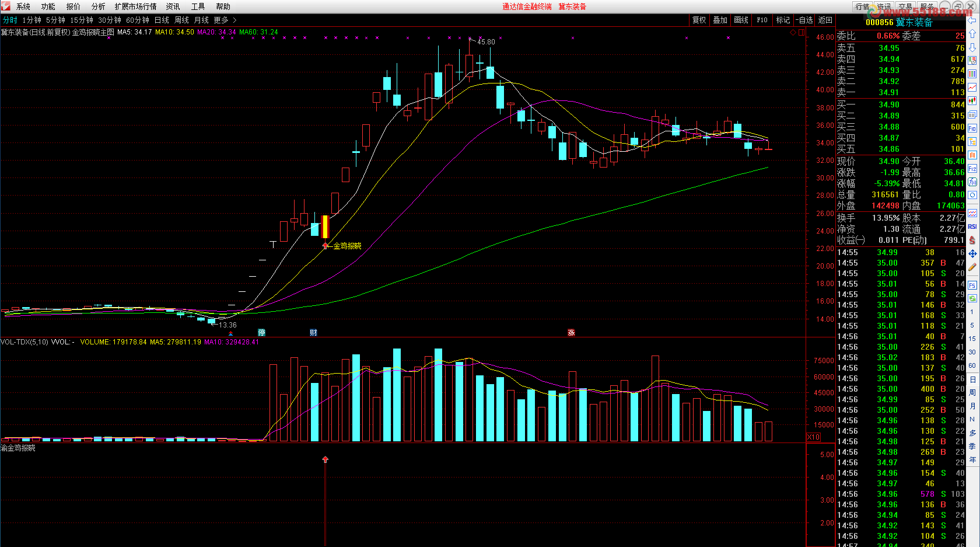The height and width of the screenshot is (547, 980).
Task: Toggle the 叠加 overlay button
Action: [x=720, y=20]
